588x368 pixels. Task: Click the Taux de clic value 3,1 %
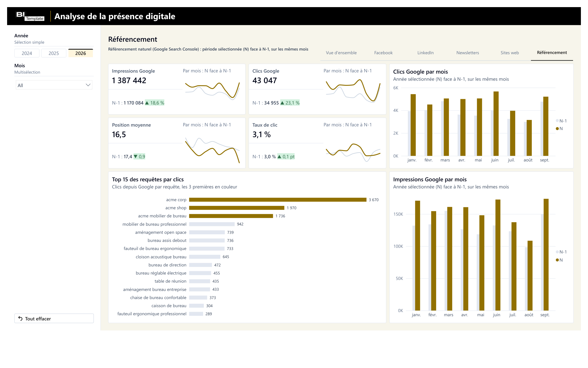[x=261, y=134]
